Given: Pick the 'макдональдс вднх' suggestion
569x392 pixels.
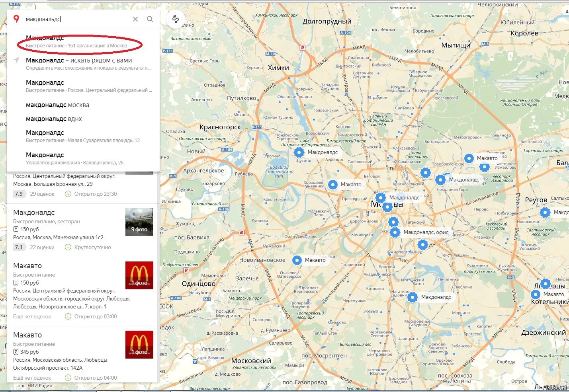Looking at the screenshot, I should coord(83,119).
